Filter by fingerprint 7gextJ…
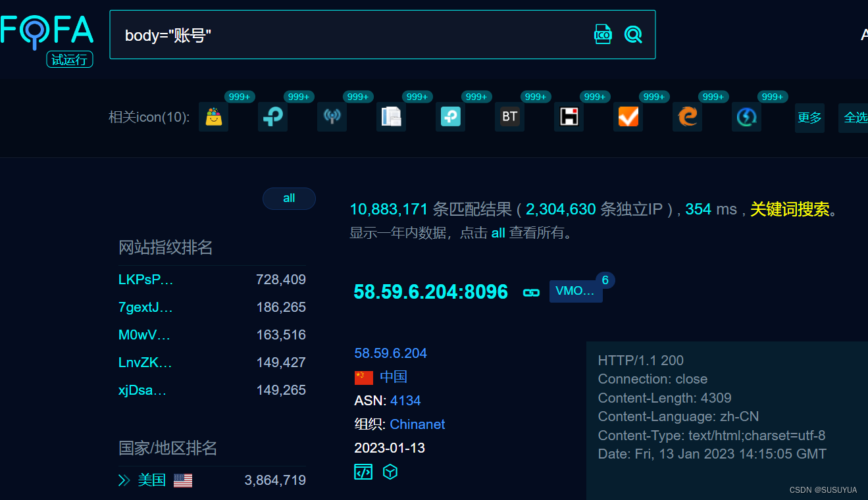The height and width of the screenshot is (500, 868). pos(145,307)
